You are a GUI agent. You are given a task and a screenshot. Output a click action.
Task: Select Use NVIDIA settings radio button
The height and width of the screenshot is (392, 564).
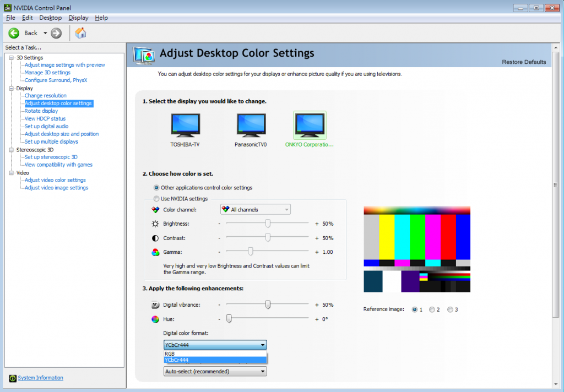156,199
